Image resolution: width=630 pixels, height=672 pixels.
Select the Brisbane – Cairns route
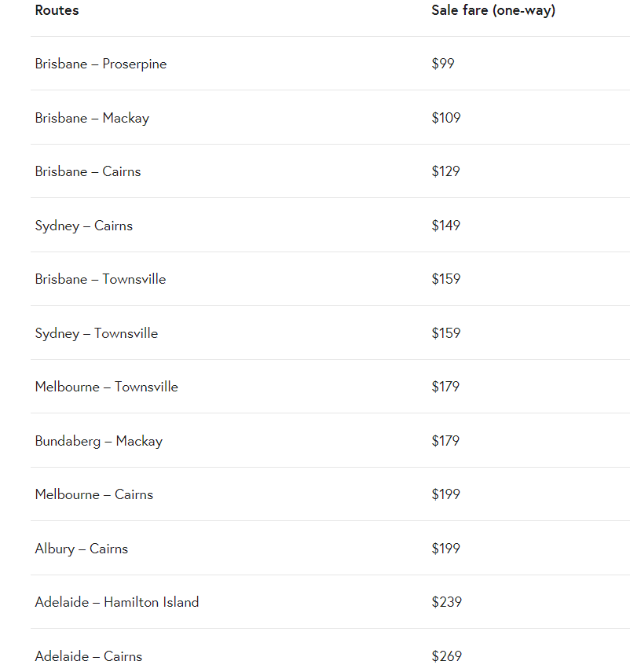[x=88, y=171]
